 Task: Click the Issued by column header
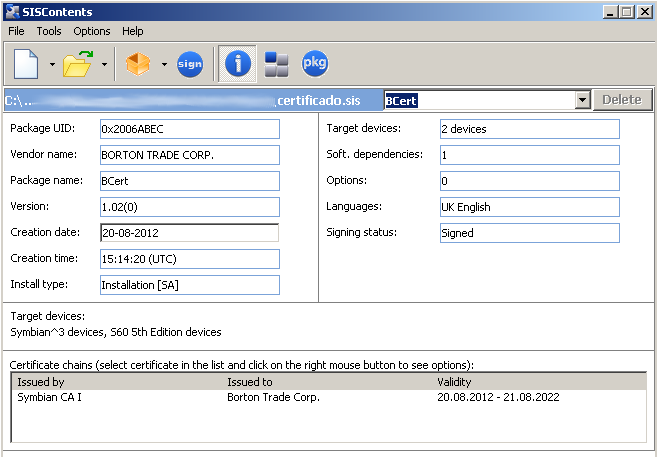click(41, 382)
